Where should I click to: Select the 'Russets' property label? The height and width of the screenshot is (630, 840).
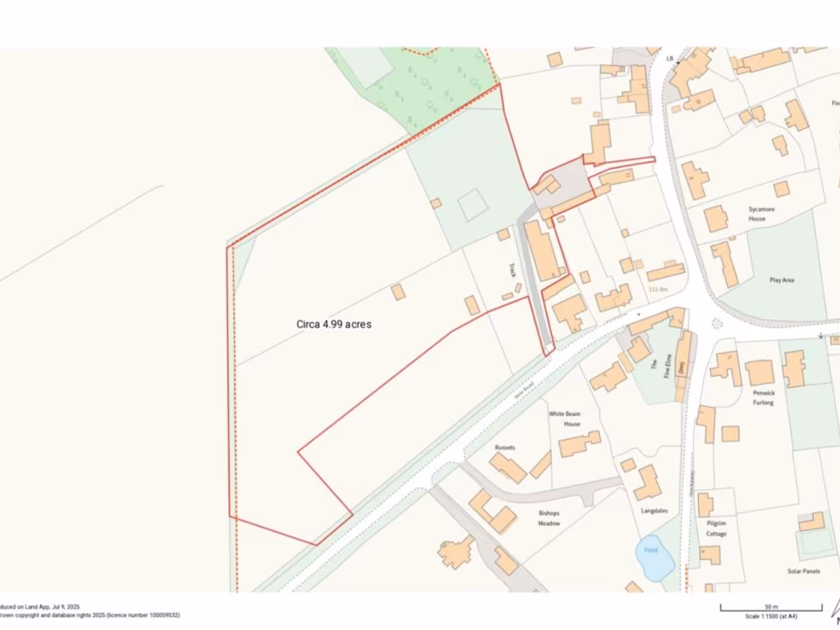tap(505, 447)
